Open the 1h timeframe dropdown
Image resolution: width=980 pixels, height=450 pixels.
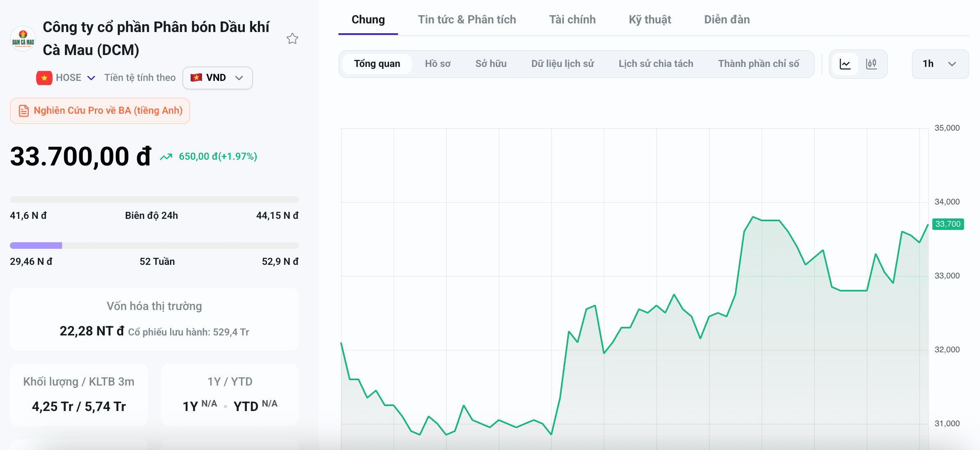coord(940,64)
